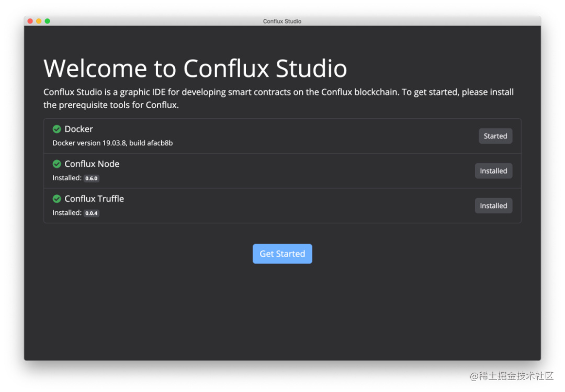The height and width of the screenshot is (392, 565).
Task: Click the green checkmark beside Conflux Node
Action: (x=56, y=164)
